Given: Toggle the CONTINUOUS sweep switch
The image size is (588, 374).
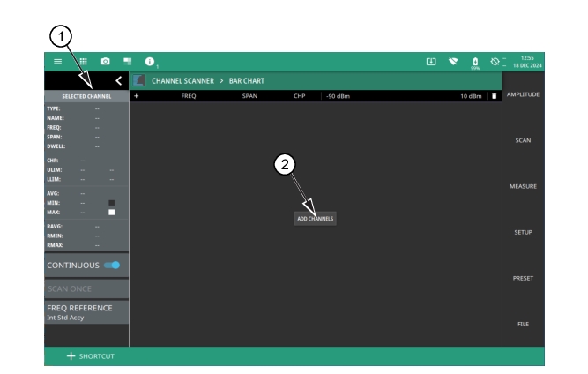Looking at the screenshot, I should [x=110, y=265].
